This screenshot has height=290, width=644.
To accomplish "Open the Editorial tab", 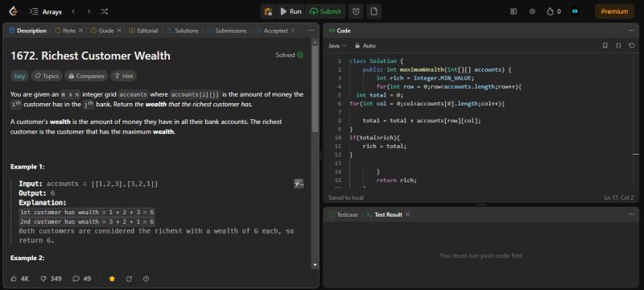I will pos(143,31).
